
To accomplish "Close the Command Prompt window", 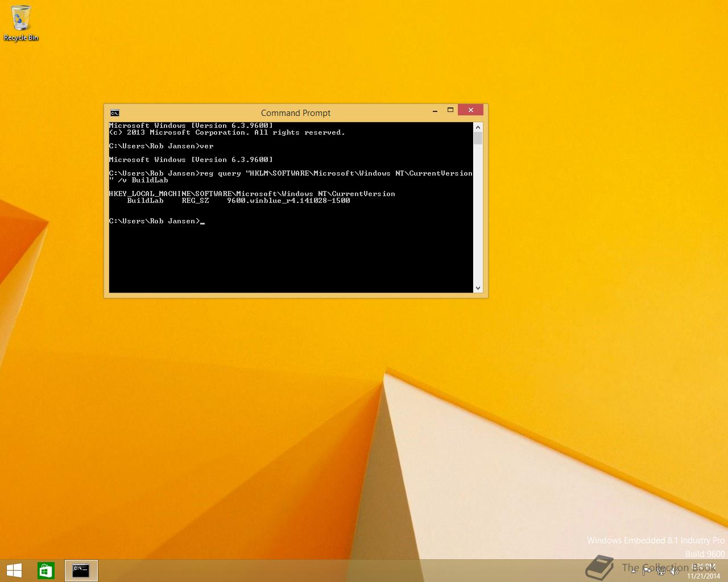I will pos(471,110).
